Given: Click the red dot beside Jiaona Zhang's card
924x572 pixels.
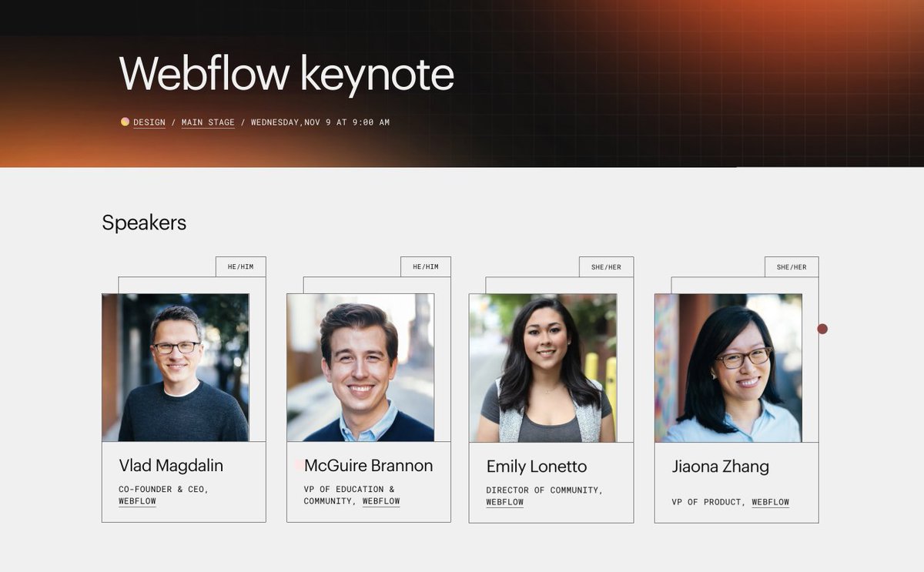Looking at the screenshot, I should point(821,329).
